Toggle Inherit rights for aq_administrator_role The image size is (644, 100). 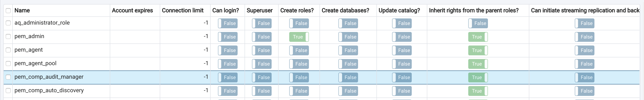(x=478, y=23)
